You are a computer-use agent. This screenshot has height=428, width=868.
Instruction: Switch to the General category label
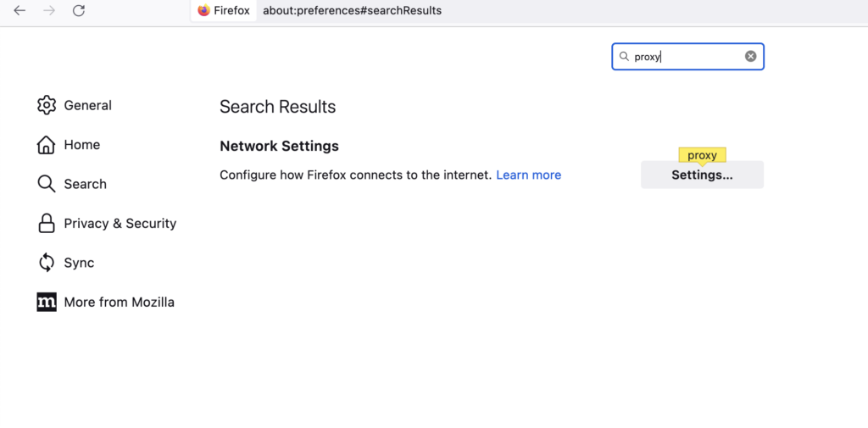point(88,105)
